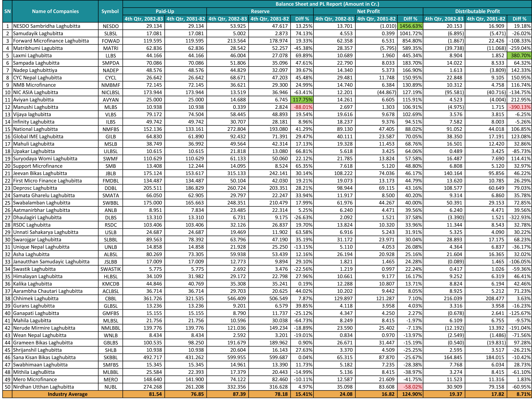Select the SN column header

click(7, 11)
